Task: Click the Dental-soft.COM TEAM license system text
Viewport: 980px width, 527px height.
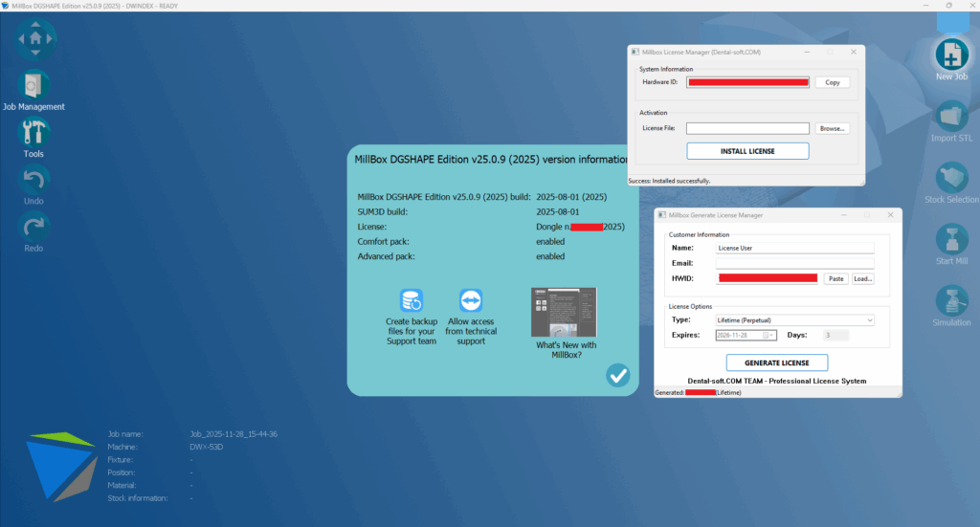Action: tap(777, 381)
